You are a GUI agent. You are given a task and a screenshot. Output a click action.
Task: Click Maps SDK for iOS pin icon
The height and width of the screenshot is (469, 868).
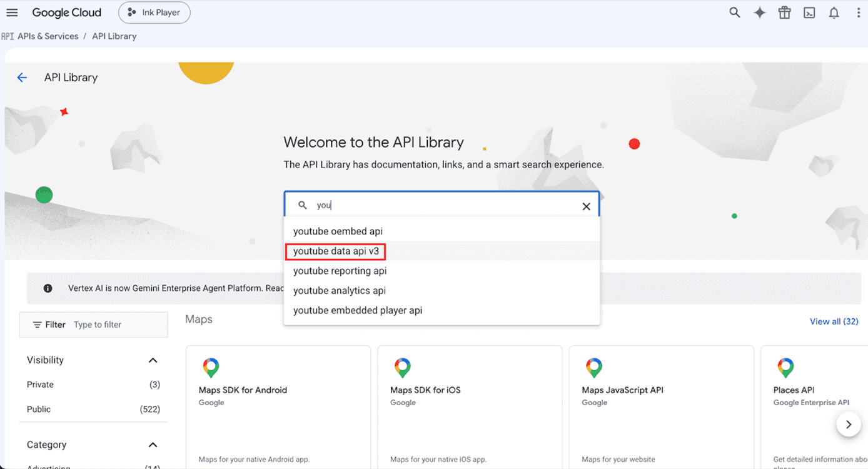[x=402, y=368]
